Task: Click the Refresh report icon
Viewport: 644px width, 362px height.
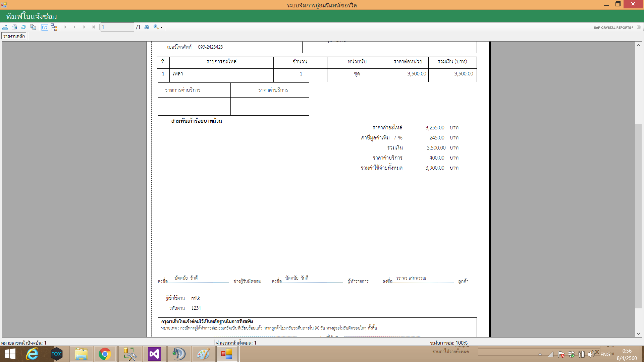Action: tap(23, 27)
